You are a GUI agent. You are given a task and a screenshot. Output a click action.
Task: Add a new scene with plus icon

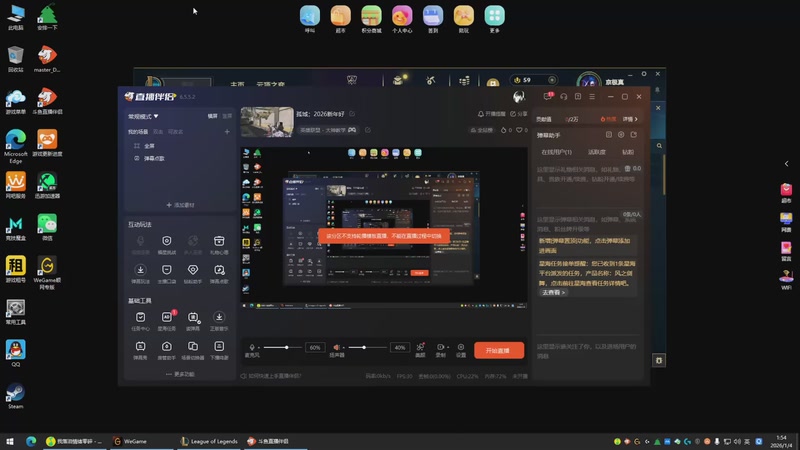click(227, 132)
